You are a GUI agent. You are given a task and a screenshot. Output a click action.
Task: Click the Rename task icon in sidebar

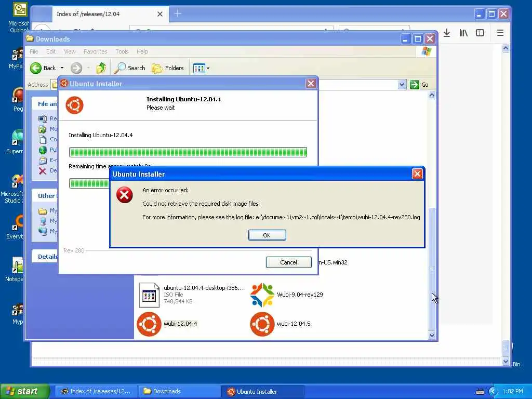[43, 119]
